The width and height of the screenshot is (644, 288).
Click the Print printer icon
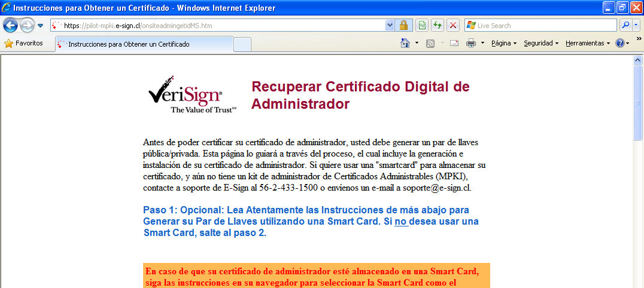[x=471, y=44]
